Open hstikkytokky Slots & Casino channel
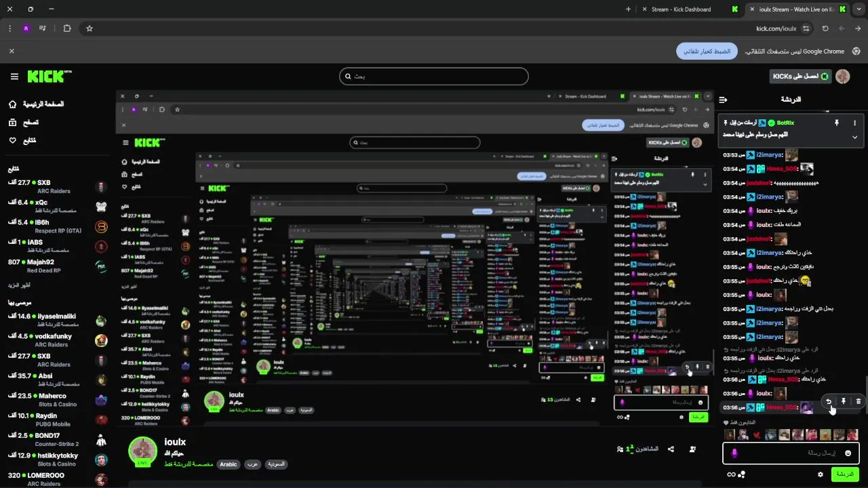The width and height of the screenshot is (868, 488). pos(57,460)
